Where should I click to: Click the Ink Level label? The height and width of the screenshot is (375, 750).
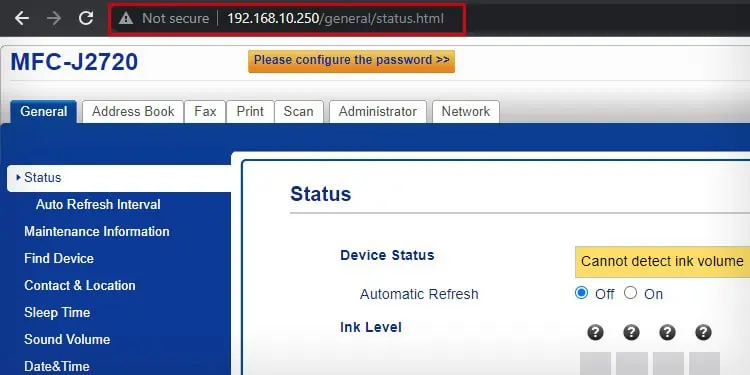(x=371, y=327)
